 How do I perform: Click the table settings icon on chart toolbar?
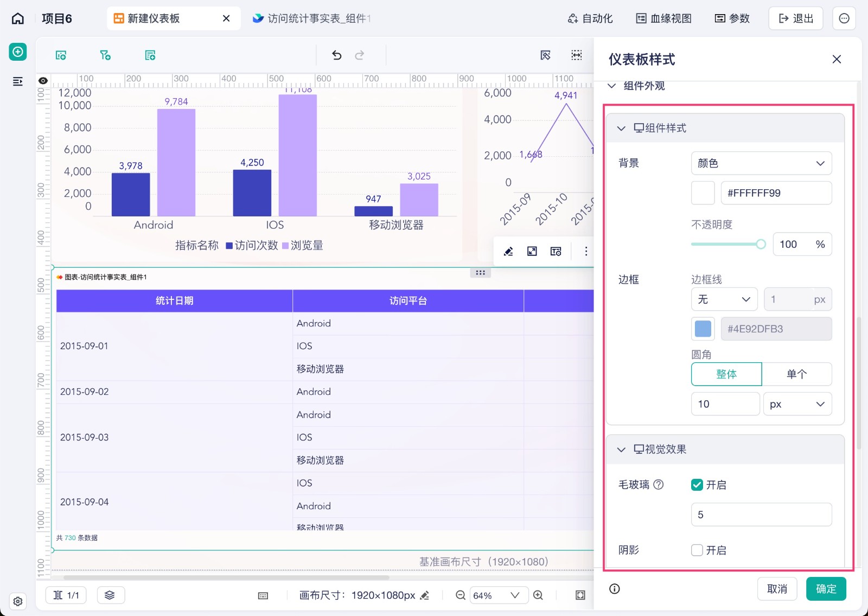tap(556, 251)
